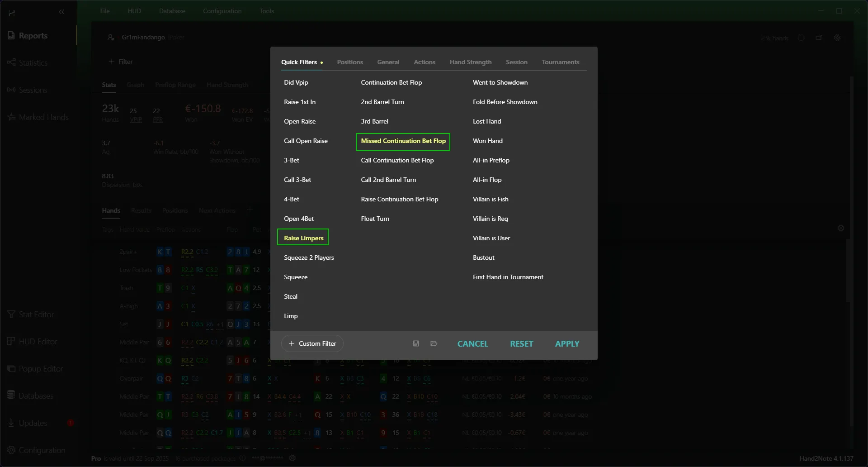Deselect the Raise Limpers quick filter
The width and height of the screenshot is (868, 467).
[303, 238]
